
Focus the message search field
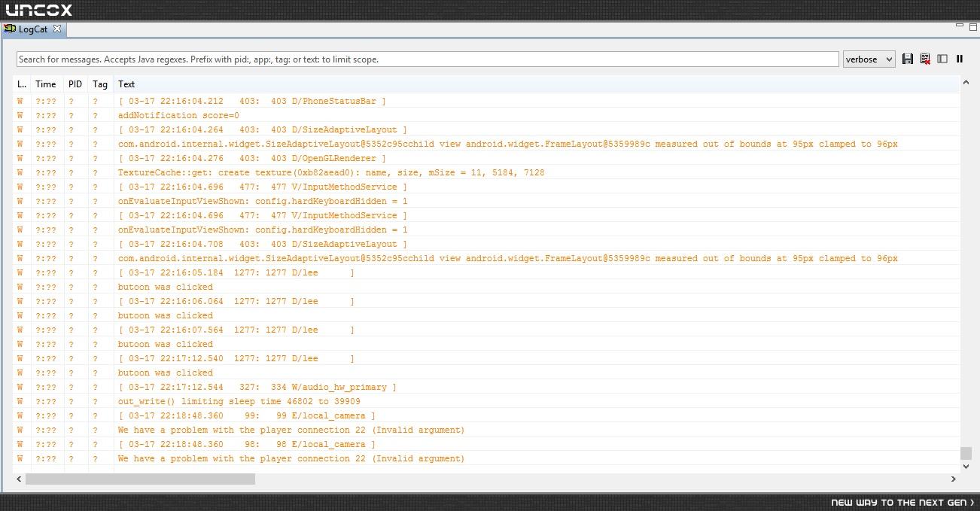tap(428, 59)
